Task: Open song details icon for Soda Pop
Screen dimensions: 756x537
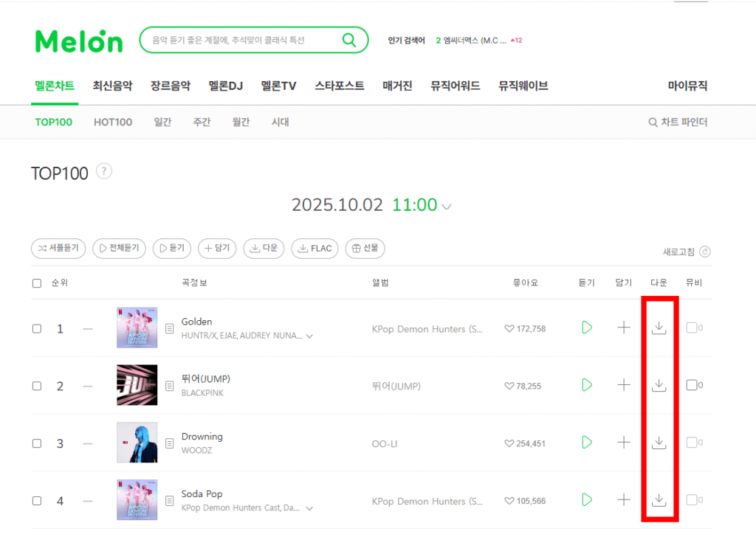Action: click(x=169, y=502)
